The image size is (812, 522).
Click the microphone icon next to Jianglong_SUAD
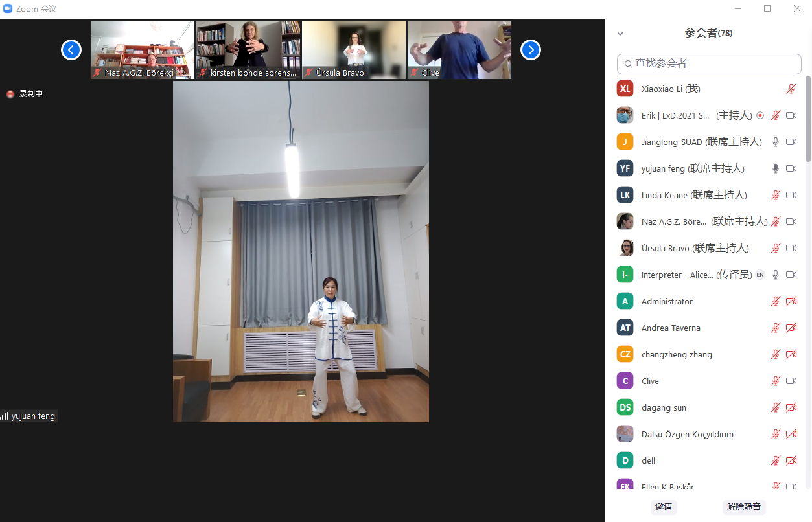click(775, 142)
